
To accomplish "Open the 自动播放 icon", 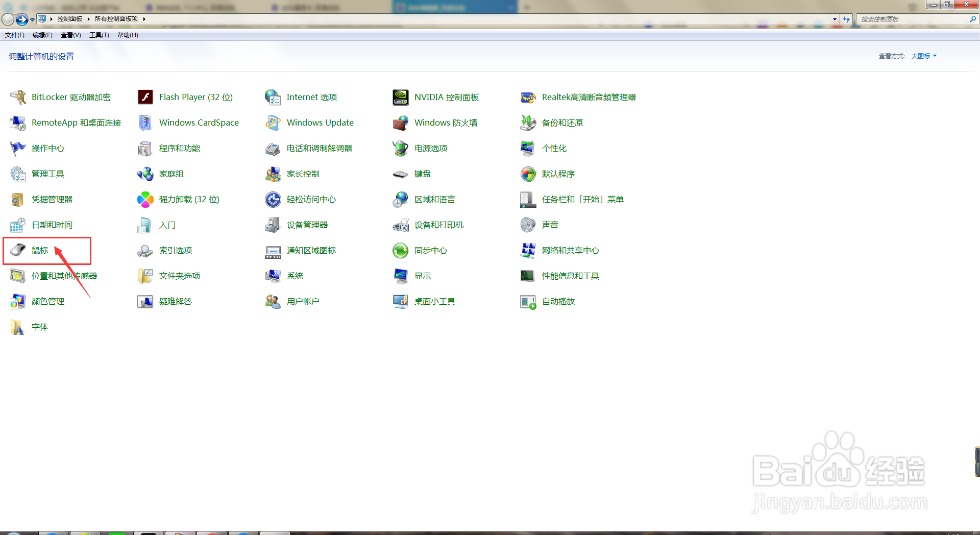I will coord(528,301).
